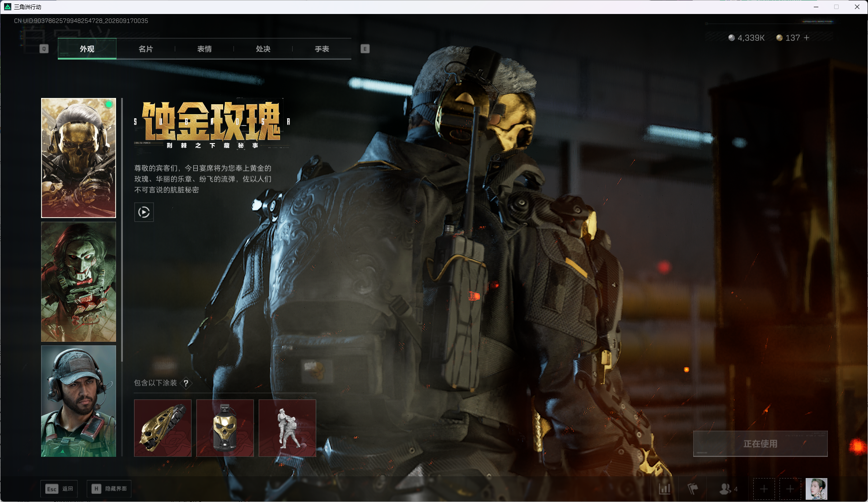
Task: Open the statistics bar chart icon
Action: pos(665,489)
